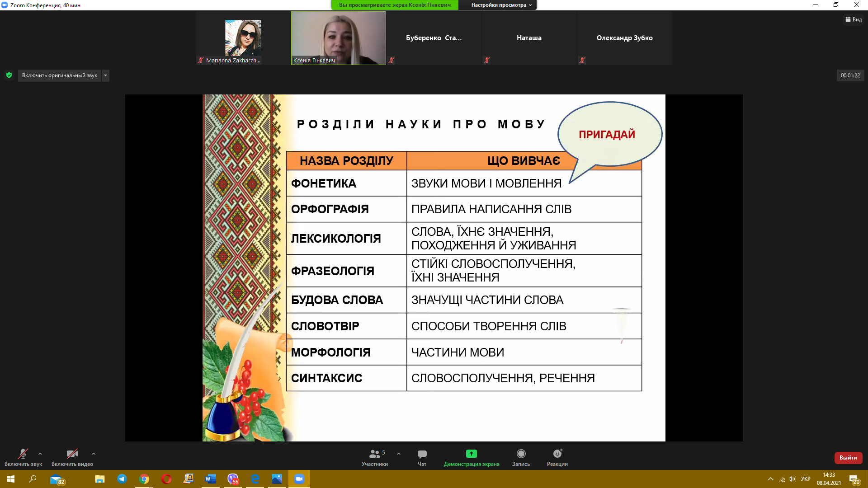Leave meeting with red Выйти button
The width and height of the screenshot is (868, 488).
click(x=848, y=458)
